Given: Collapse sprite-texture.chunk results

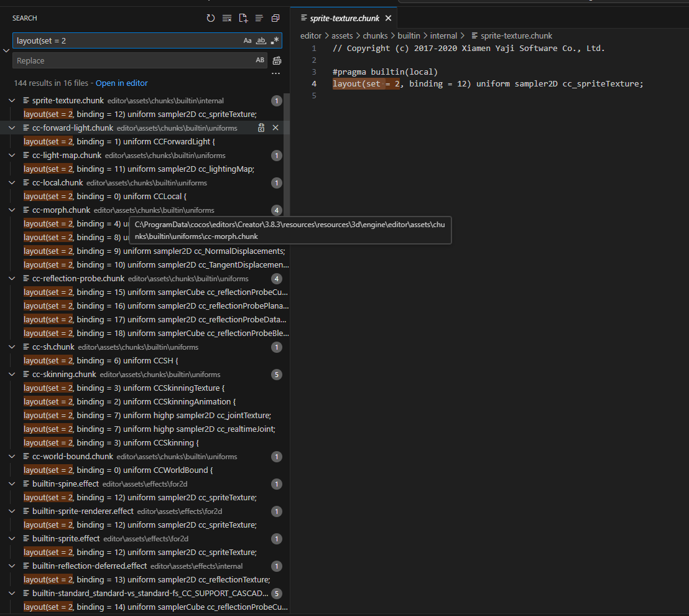Looking at the screenshot, I should click(x=12, y=101).
